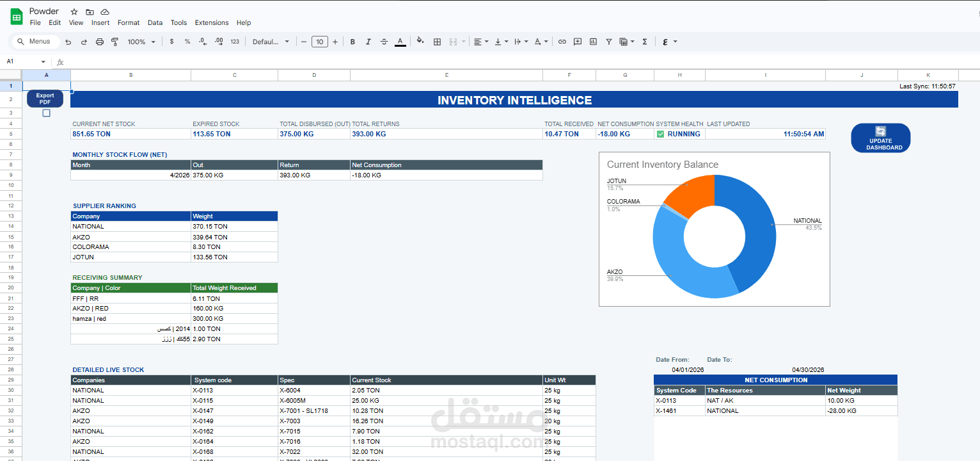Image resolution: width=980 pixels, height=461 pixels.
Task: Open the fill color picker
Action: (x=420, y=42)
